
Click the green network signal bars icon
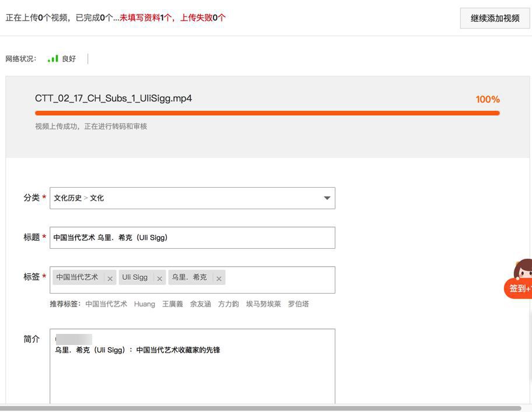tap(53, 59)
